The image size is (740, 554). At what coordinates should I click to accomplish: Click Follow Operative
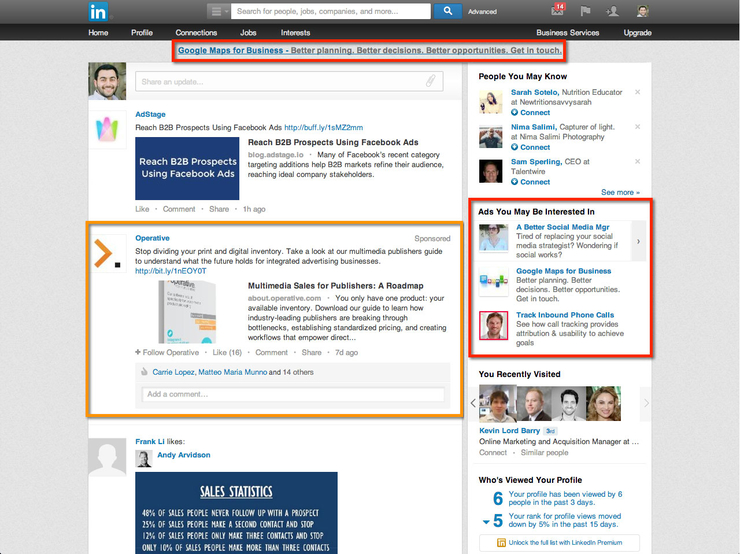pos(167,353)
